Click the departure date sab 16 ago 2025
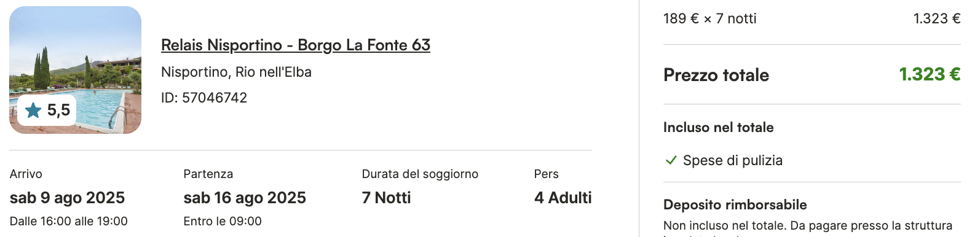The image size is (980, 237). [245, 198]
